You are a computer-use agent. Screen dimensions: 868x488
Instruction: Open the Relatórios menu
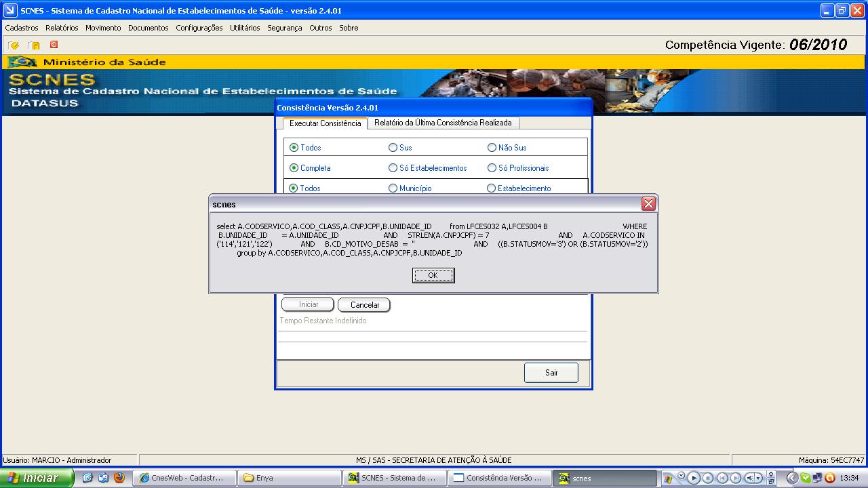point(62,28)
